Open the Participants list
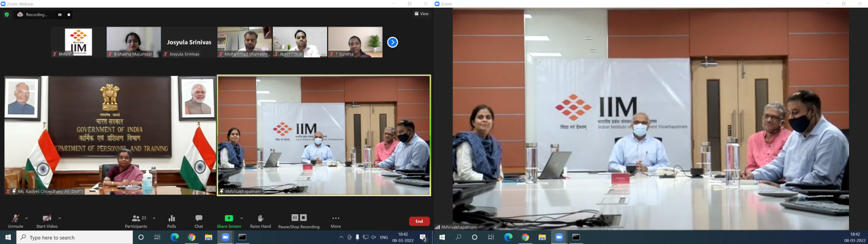Screen dimensions: 868x244 tap(136, 221)
